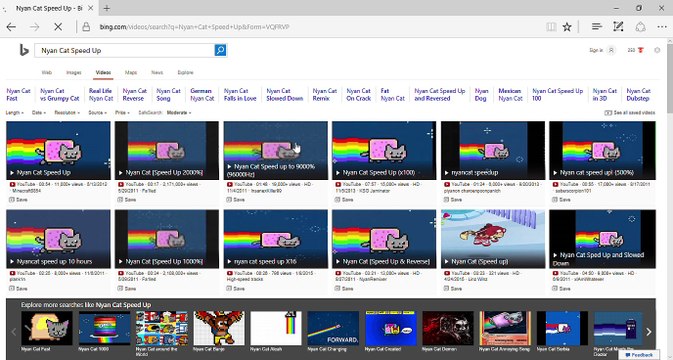Open the Length filter dropdown

click(x=14, y=113)
